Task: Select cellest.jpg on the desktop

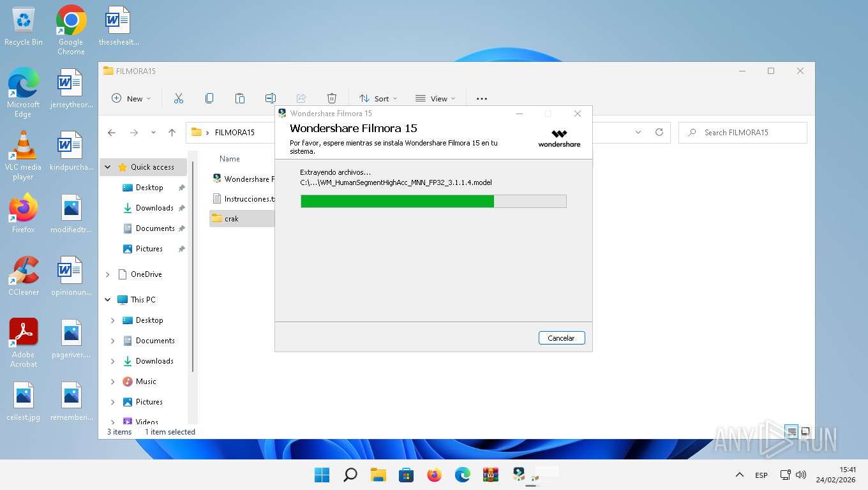Action: (24, 401)
